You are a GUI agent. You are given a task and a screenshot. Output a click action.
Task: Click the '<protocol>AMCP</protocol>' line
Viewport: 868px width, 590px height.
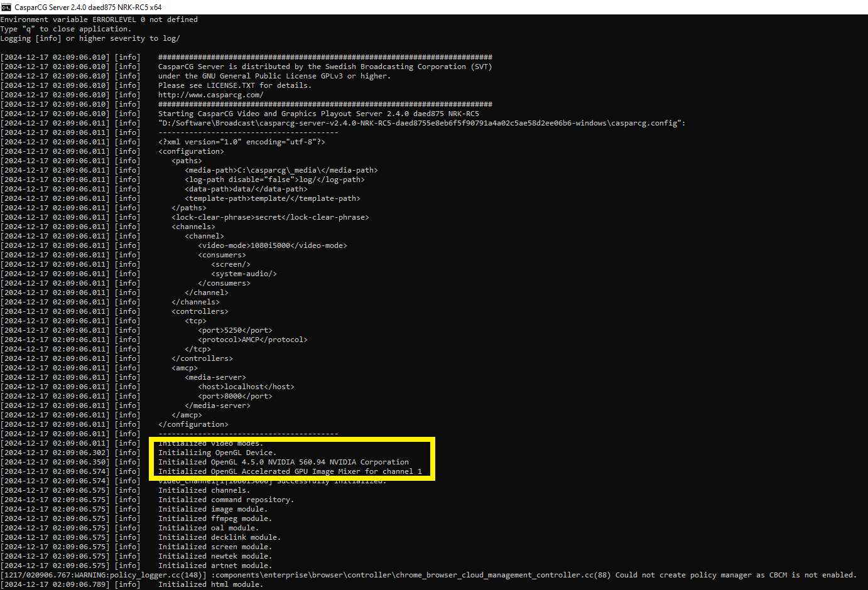point(252,340)
